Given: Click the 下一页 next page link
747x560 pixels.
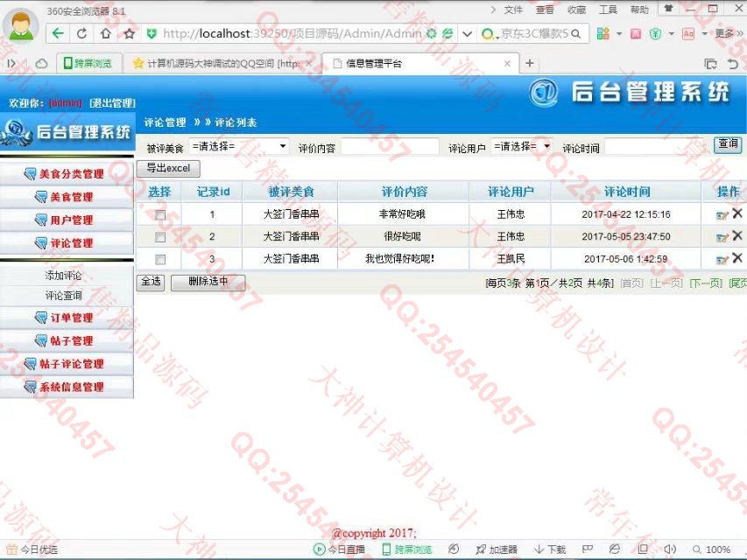Looking at the screenshot, I should [706, 283].
